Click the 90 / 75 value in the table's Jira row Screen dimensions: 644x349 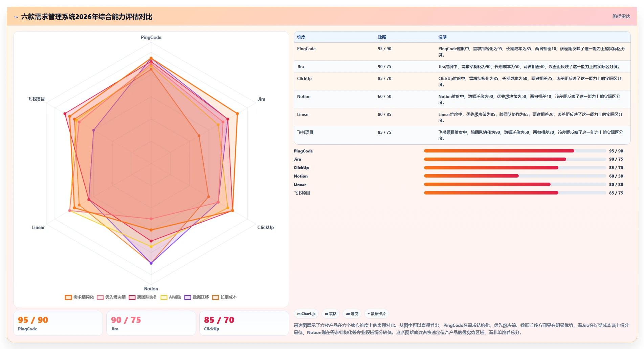[x=384, y=67]
